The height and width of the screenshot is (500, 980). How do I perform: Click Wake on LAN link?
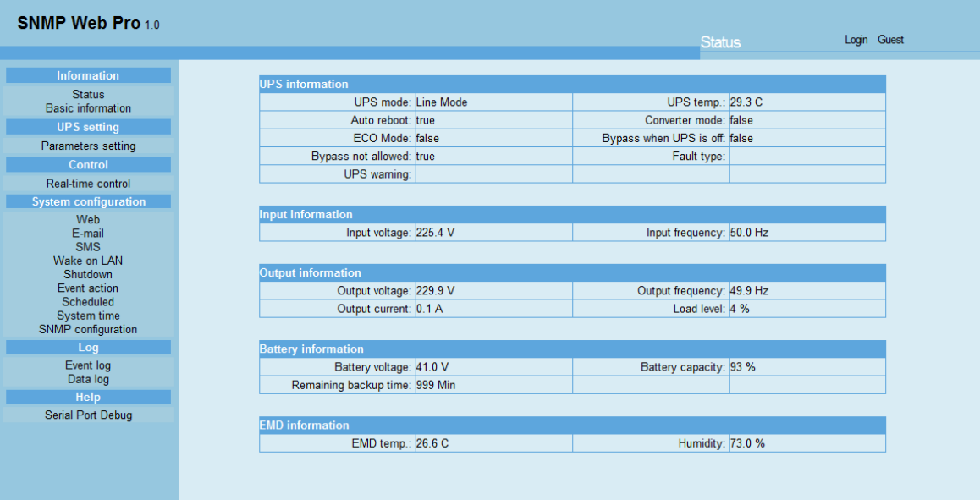(88, 261)
